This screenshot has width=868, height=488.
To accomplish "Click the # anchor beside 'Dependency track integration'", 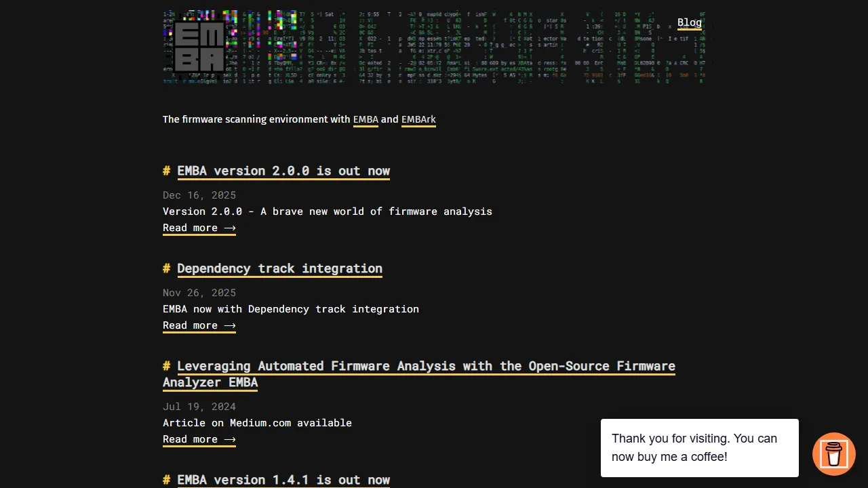I will (166, 268).
